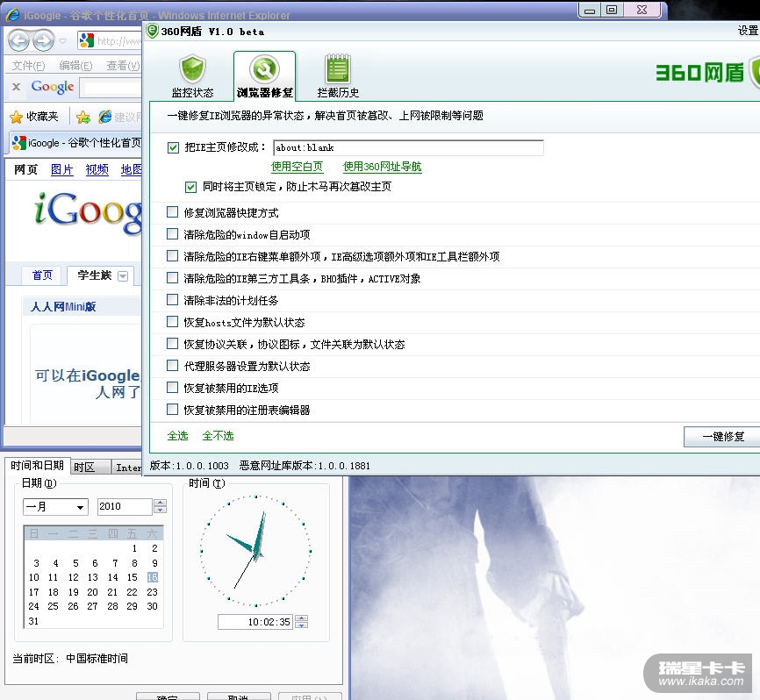The image size is (760, 700).
Task: Click 图片 link on Google page
Action: click(62, 169)
